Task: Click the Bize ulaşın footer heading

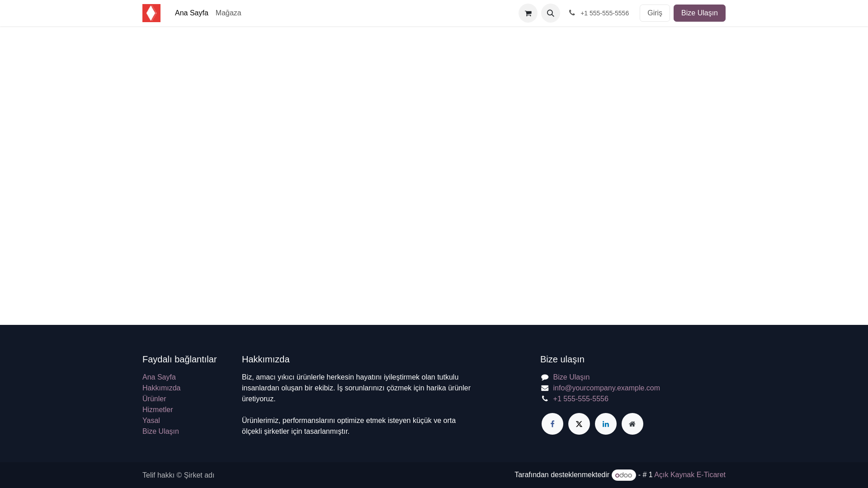Action: click(x=562, y=359)
